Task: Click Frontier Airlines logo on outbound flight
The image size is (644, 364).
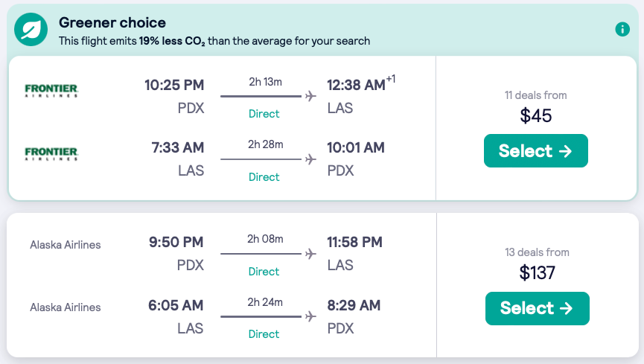Action: coord(51,91)
